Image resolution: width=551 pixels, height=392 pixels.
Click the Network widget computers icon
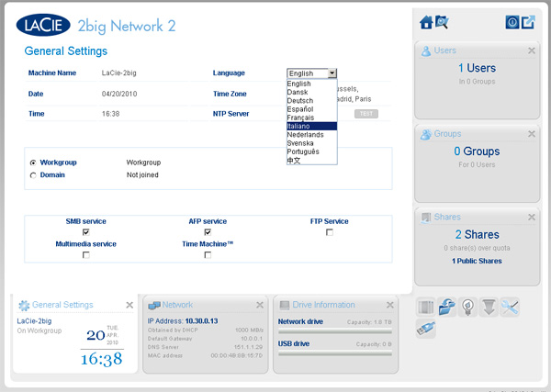pyautogui.click(x=154, y=305)
